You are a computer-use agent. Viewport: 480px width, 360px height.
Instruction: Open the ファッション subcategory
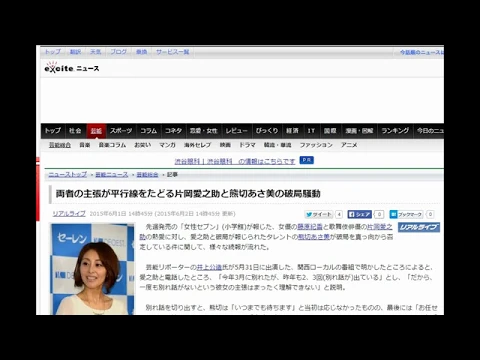pyautogui.click(x=316, y=145)
